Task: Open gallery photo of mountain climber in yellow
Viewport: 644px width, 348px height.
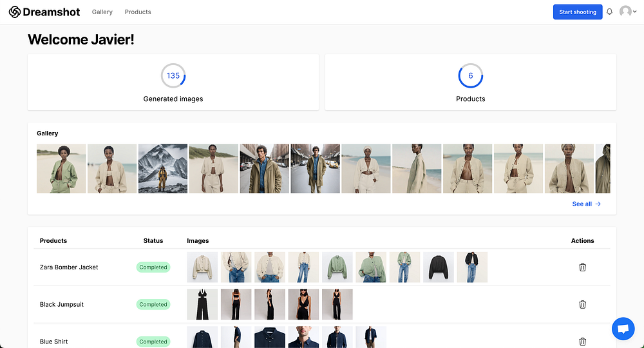Action: click(163, 168)
